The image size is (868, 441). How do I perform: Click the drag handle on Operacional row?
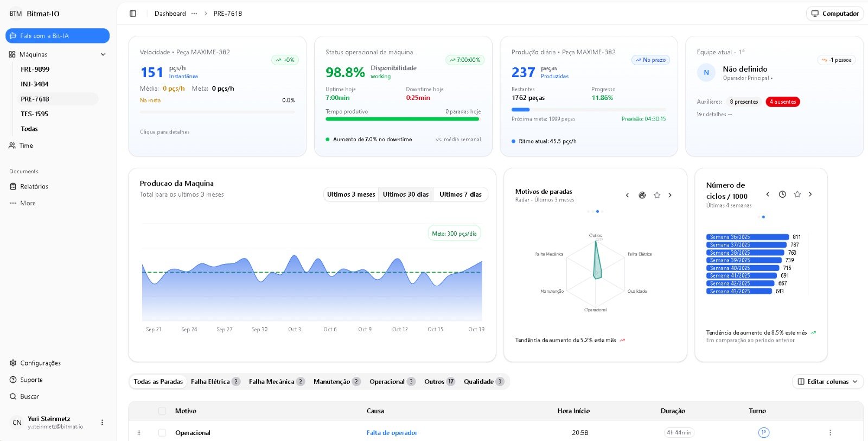coord(139,433)
